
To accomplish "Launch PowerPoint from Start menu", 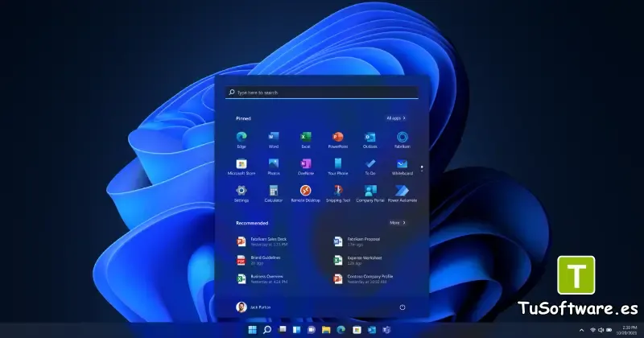I will pyautogui.click(x=338, y=140).
